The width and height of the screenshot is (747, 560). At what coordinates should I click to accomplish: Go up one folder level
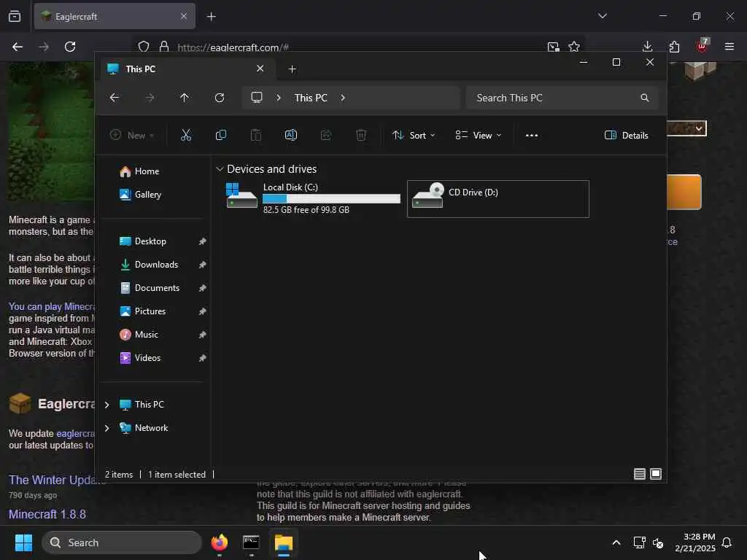coord(185,98)
